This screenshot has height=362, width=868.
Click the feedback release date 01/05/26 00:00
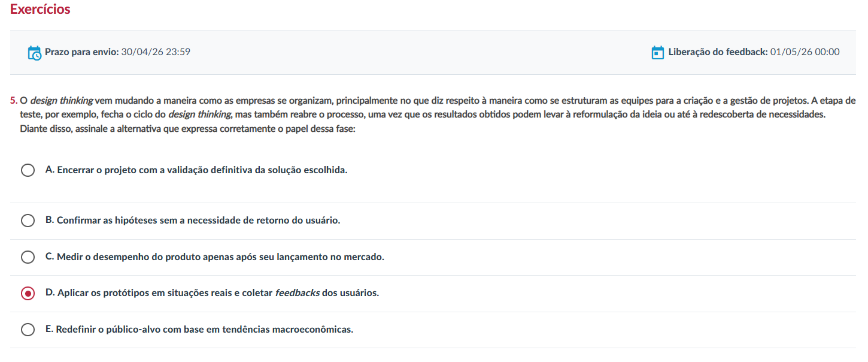point(805,52)
